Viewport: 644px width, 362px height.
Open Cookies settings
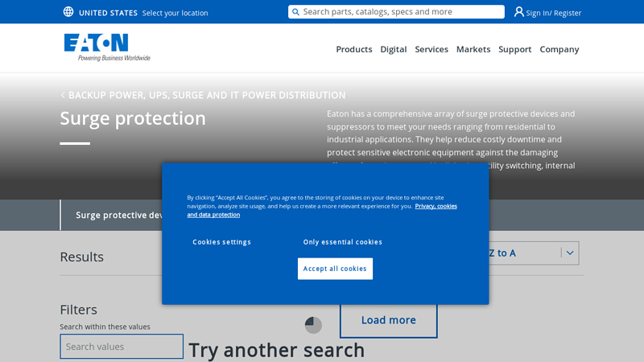click(x=221, y=242)
